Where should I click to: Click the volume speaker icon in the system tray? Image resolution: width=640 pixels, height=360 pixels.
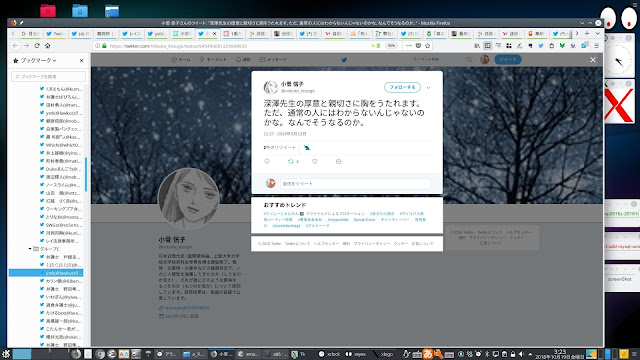point(521,354)
